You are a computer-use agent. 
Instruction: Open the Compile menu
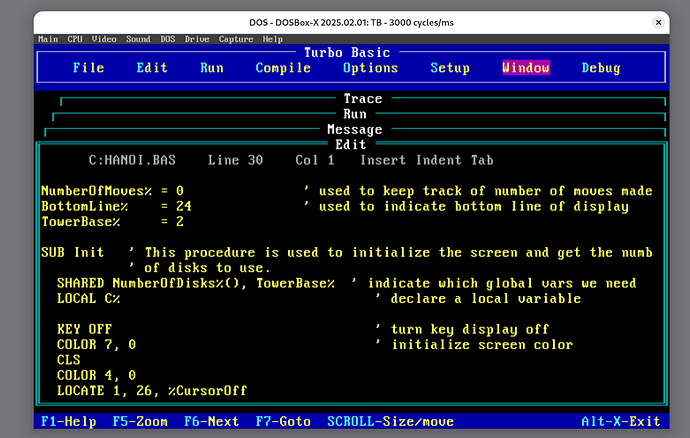pos(283,68)
